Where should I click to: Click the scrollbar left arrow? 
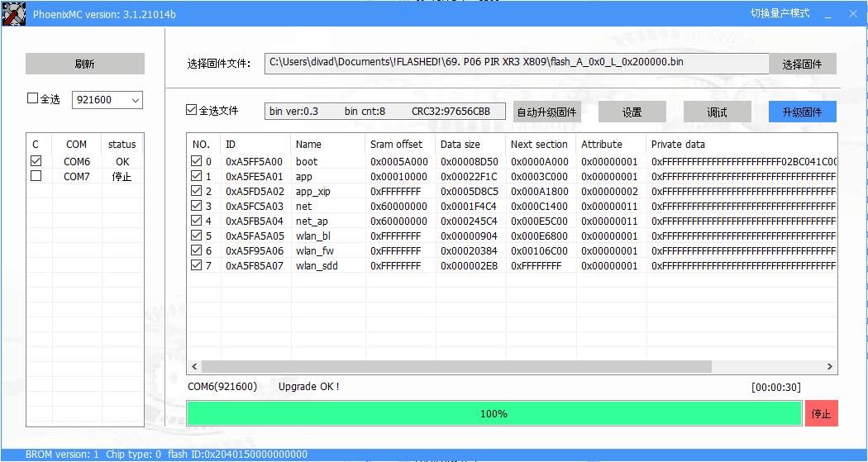[194, 366]
